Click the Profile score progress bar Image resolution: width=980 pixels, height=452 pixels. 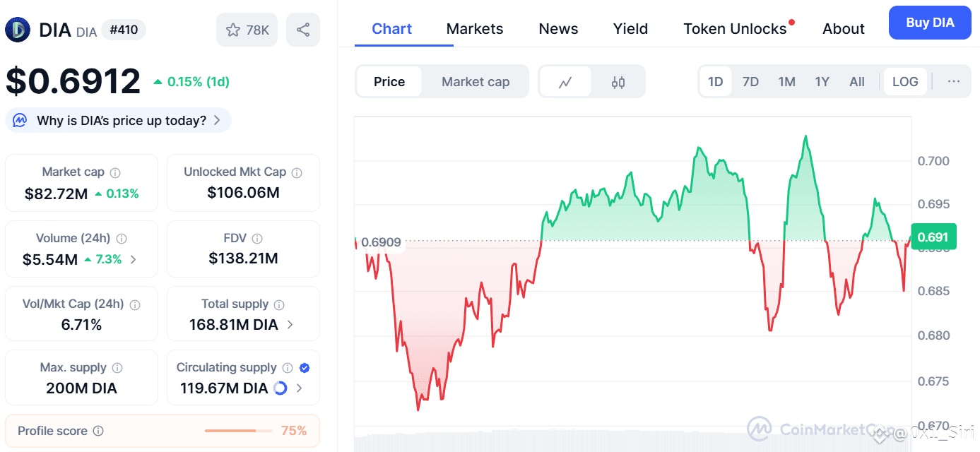(238, 431)
